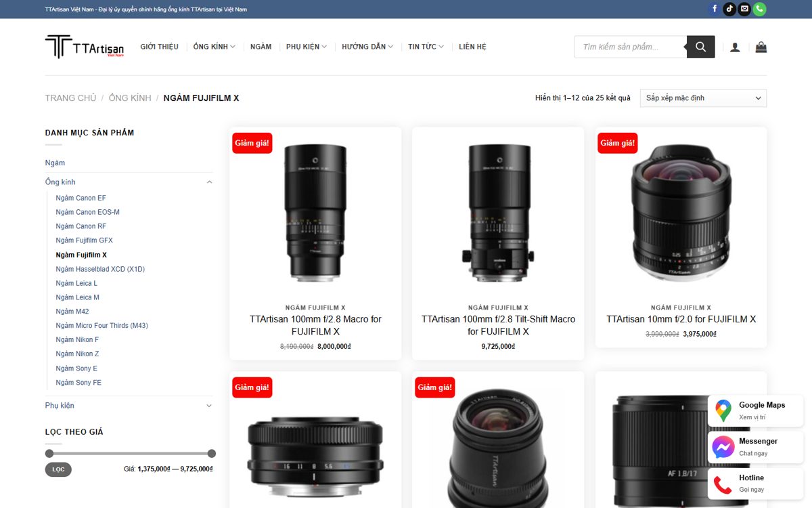Screen dimensions: 812x508
Task: Open the Sắp xếp mặc định sort dropdown
Action: click(703, 98)
